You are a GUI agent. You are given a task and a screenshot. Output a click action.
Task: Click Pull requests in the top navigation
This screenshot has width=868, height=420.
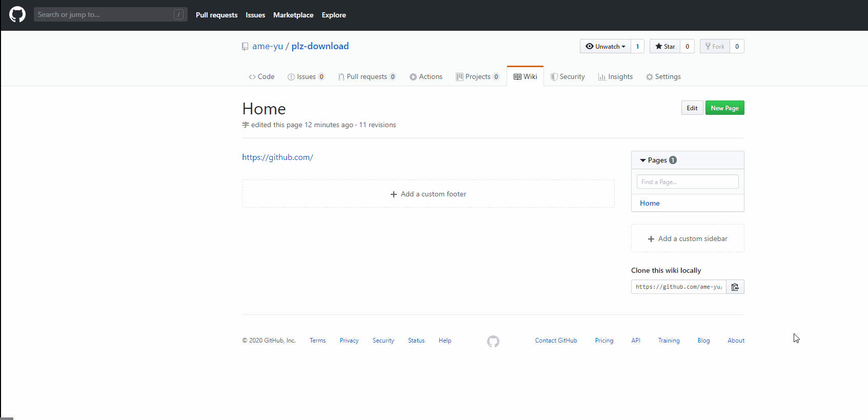pos(216,15)
